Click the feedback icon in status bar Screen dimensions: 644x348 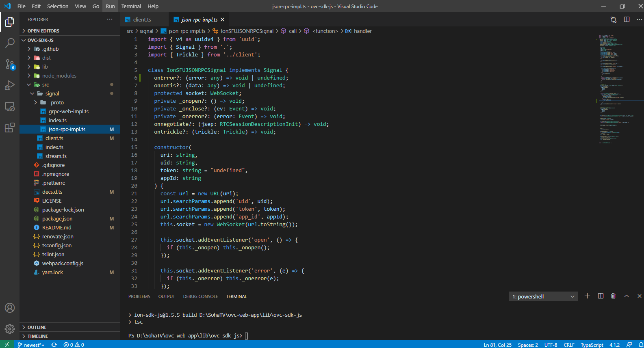(629, 345)
